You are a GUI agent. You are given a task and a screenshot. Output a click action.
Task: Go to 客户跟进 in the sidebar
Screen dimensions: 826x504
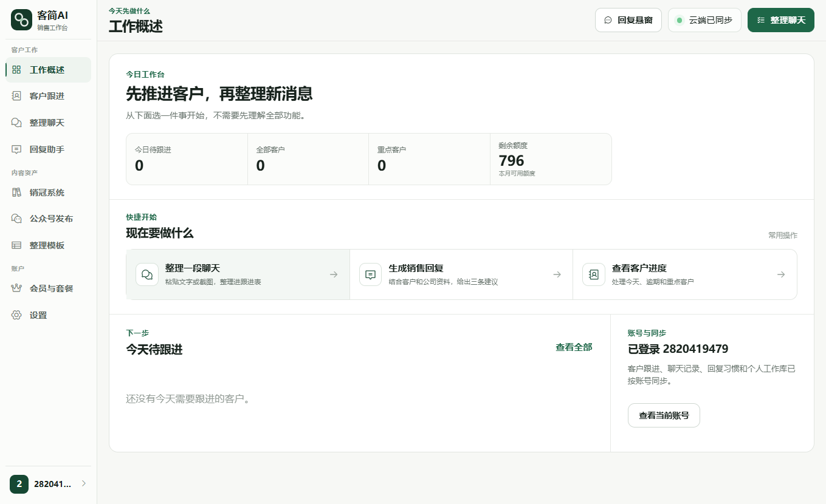(48, 96)
